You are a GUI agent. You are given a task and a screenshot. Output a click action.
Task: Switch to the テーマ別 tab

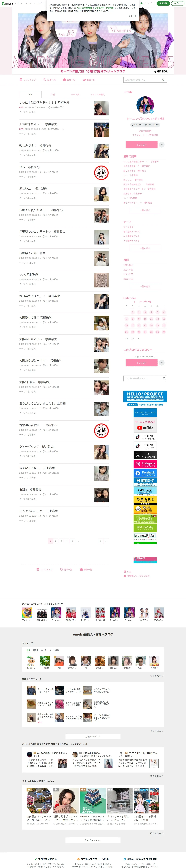point(75,95)
